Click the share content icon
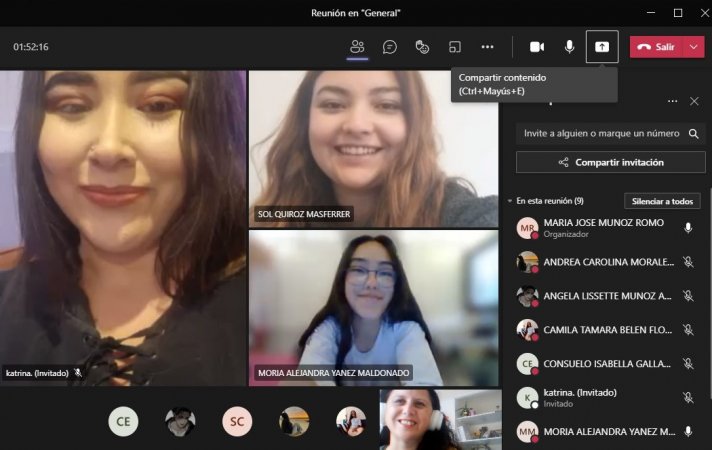Image resolution: width=712 pixels, height=450 pixels. pos(602,47)
